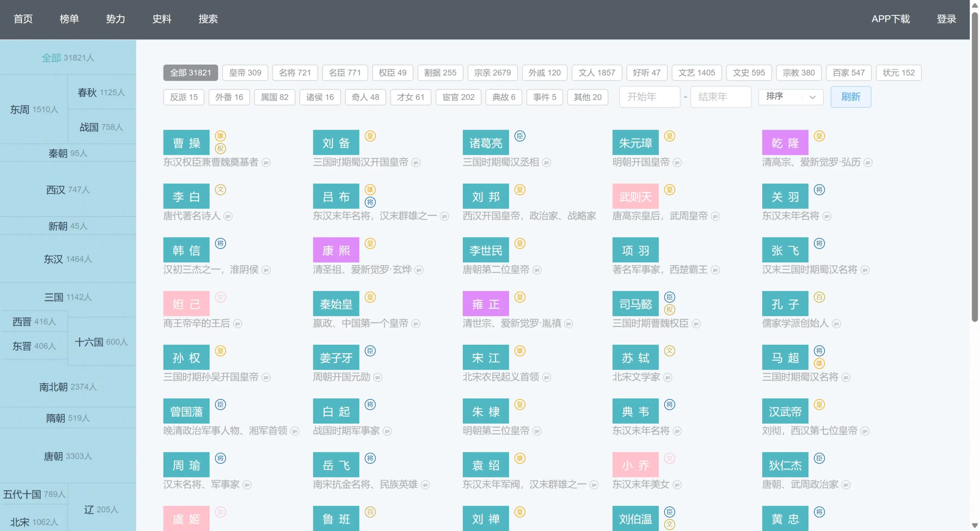This screenshot has height=531, width=980.
Task: Click the 女 badge beside 妲己
Action: [220, 297]
